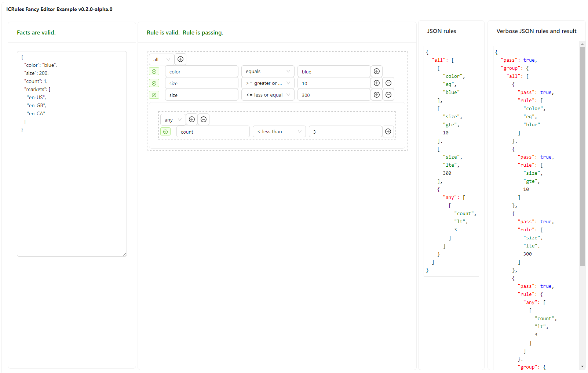
Task: Add rule via plus icon beside 'all' dropdown
Action: 180,59
